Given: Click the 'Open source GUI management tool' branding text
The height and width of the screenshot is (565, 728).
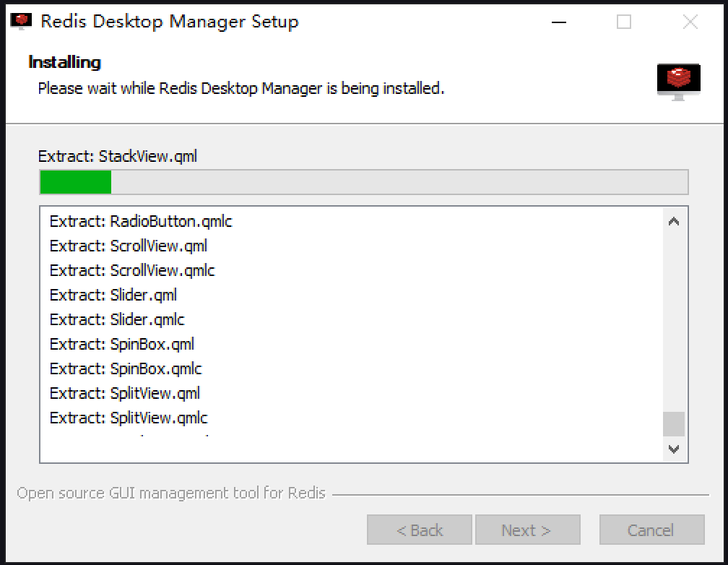Looking at the screenshot, I should tap(171, 493).
